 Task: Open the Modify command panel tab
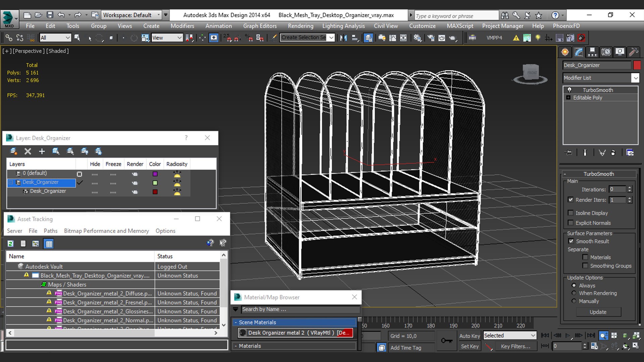[579, 52]
